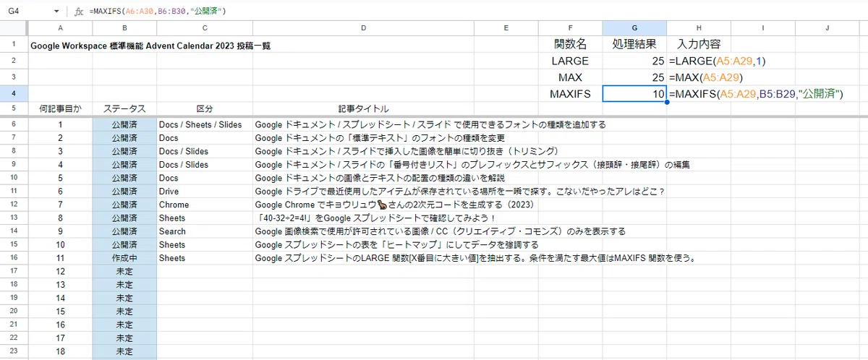
Task: Select the '未定' status for article 12
Action: 124,271
